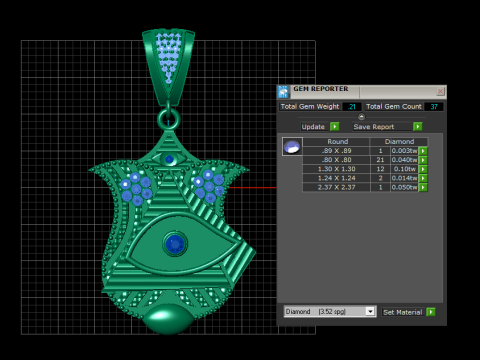
Task: Select the 2.37 X 2.37 size cell
Action: point(336,187)
